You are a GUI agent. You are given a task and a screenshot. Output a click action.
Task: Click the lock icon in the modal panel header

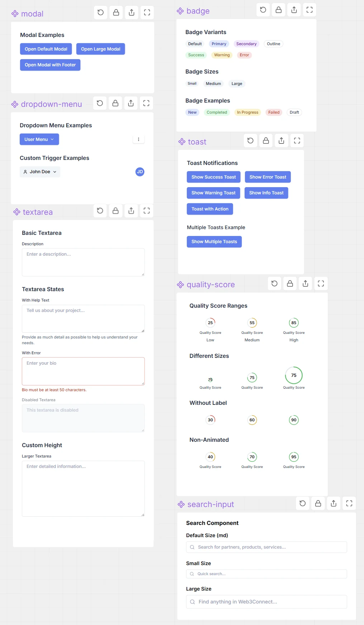coord(116,13)
